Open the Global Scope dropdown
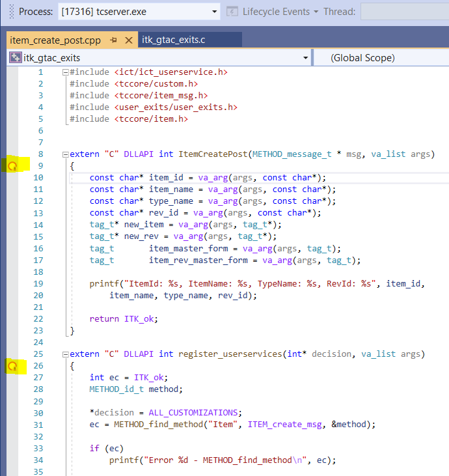 (384, 58)
